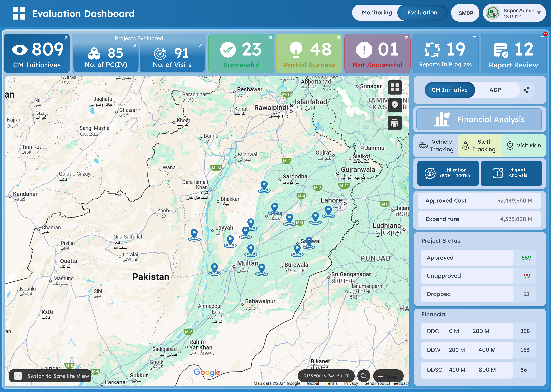
Task: Click the map pin near Sargodha
Action: 264,187
